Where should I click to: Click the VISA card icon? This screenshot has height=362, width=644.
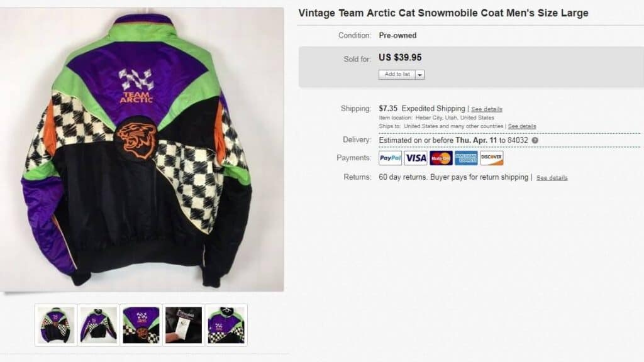tap(416, 158)
